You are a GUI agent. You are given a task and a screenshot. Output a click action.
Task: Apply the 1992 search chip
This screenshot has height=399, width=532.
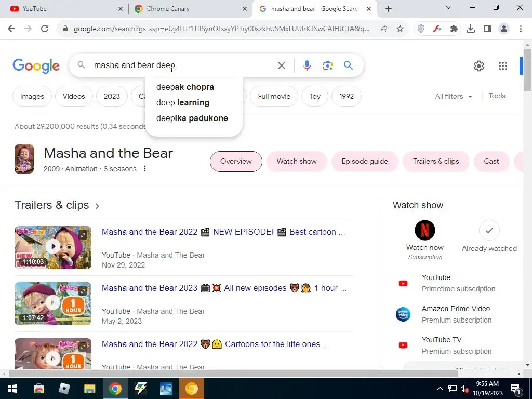[347, 96]
